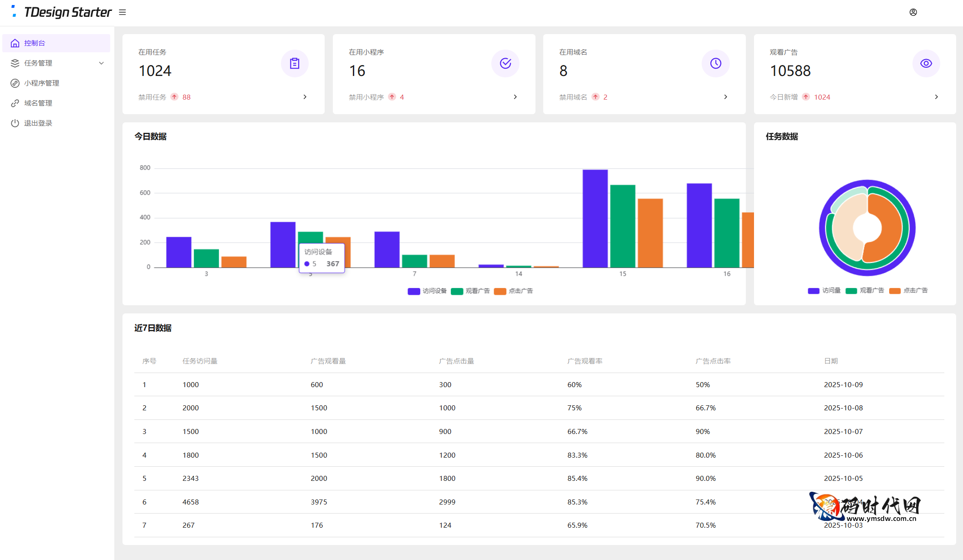Open 小程序管理 menu item
The width and height of the screenshot is (963, 560).
41,83
